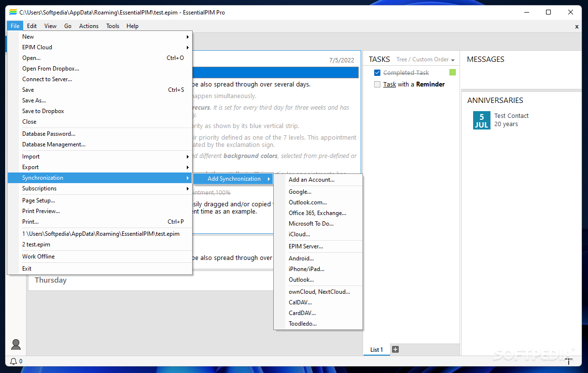Open recent file 2 test.epim

coord(100,244)
